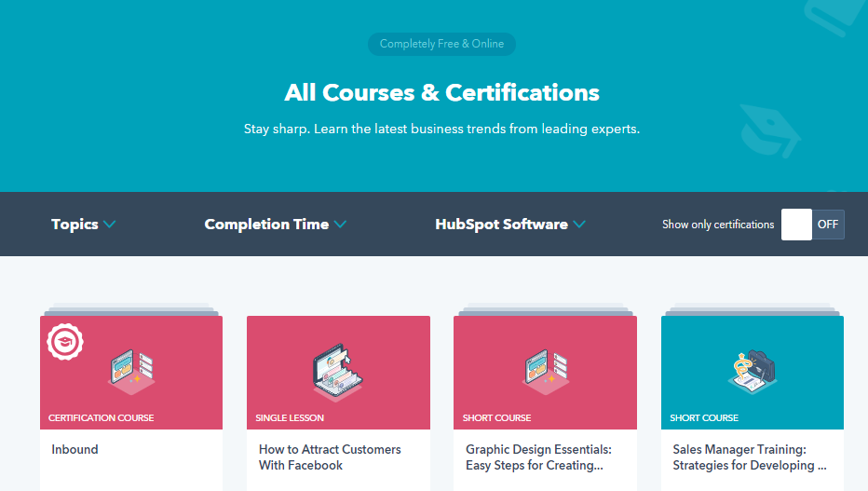868x491 pixels.
Task: Expand the Topics filter dropdown
Action: [x=75, y=225]
